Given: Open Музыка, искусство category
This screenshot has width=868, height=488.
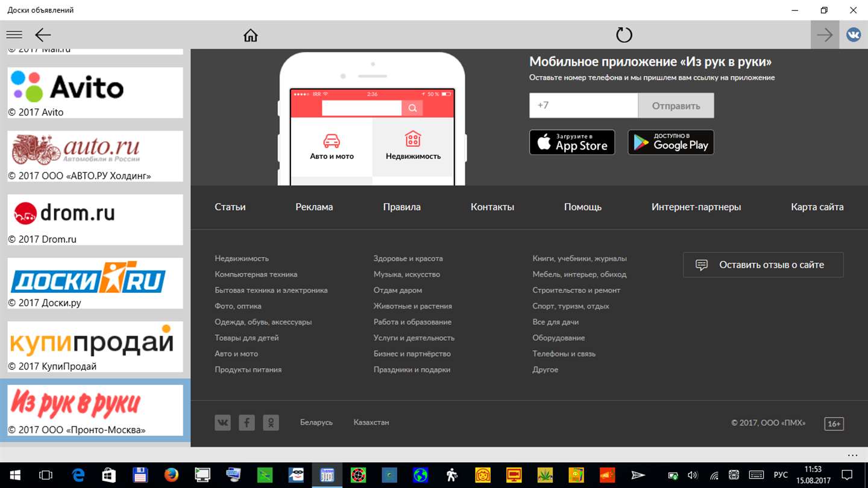Looking at the screenshot, I should (x=407, y=274).
